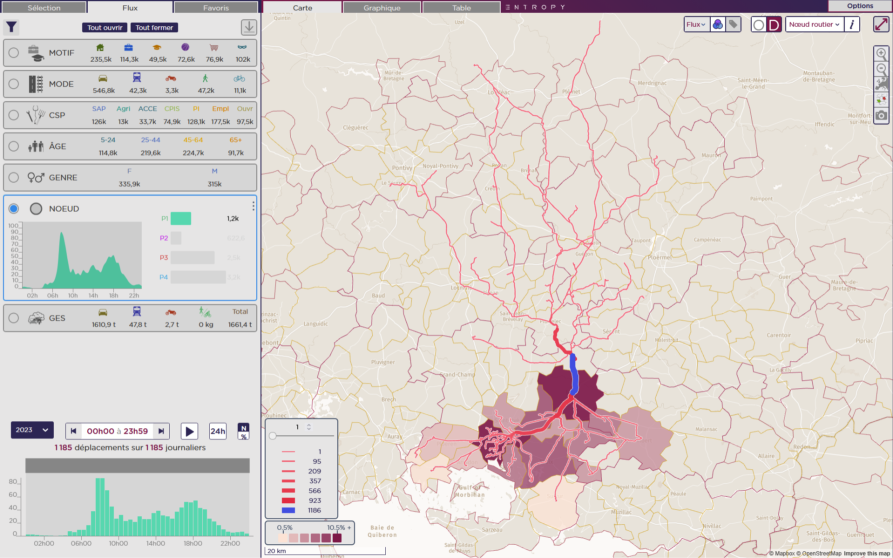Click the legend flow threshold slider handle

pos(273,436)
